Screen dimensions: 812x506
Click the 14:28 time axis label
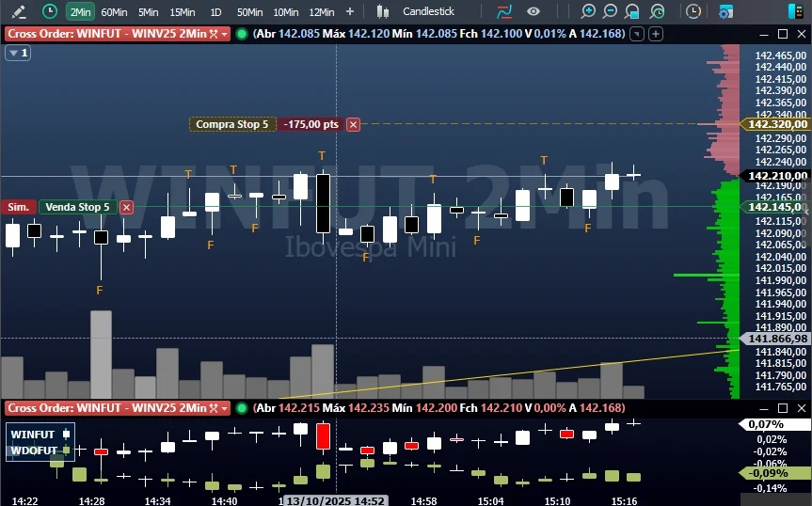point(91,500)
